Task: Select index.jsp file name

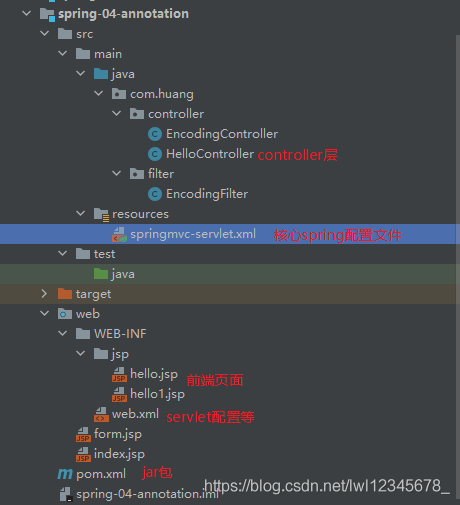Action: pyautogui.click(x=119, y=454)
